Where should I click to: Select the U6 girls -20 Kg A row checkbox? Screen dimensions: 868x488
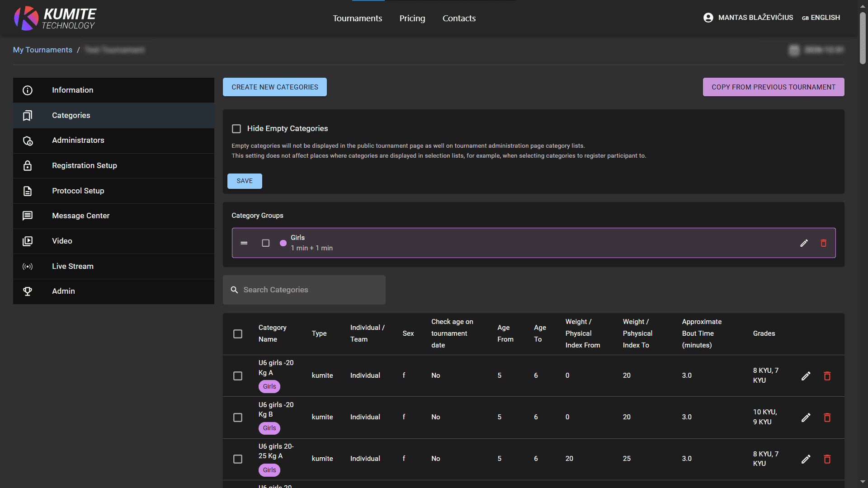coord(238,376)
